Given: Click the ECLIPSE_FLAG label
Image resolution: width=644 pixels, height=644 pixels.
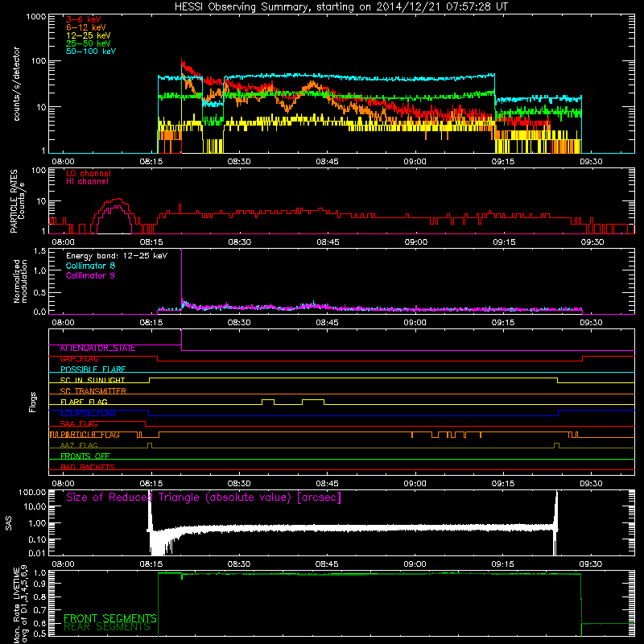Looking at the screenshot, I should 88,413.
